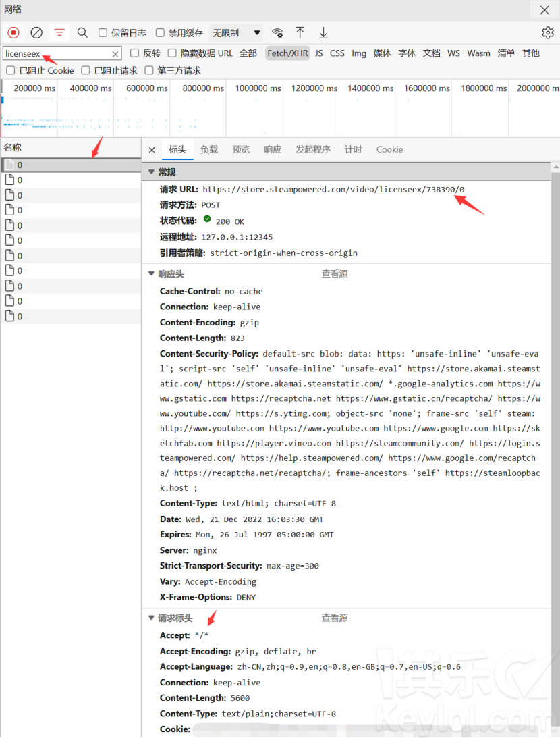Switch to the 响应 tab
Viewport: 560px width, 738px height.
coord(273,150)
